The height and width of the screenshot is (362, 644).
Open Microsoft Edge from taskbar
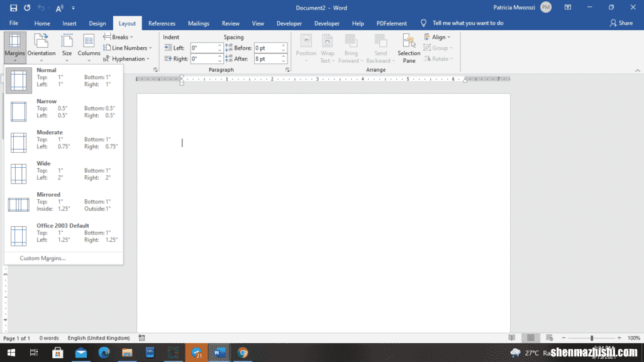point(104,353)
